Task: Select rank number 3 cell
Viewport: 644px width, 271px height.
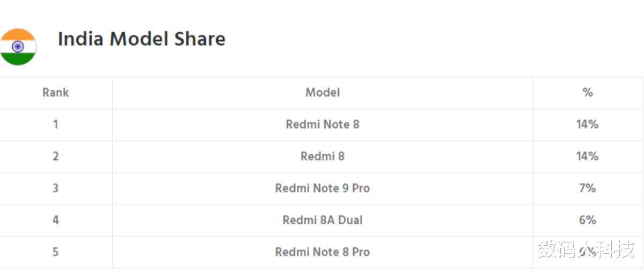Action: coord(55,188)
